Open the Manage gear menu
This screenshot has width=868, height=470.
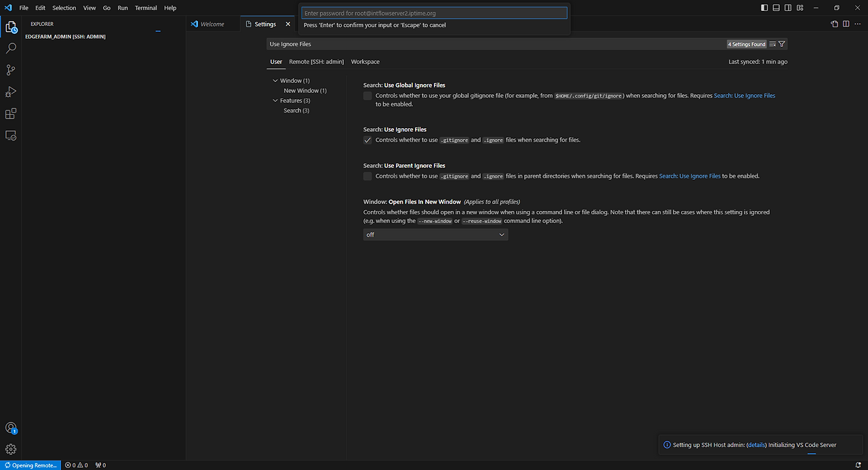pyautogui.click(x=10, y=449)
